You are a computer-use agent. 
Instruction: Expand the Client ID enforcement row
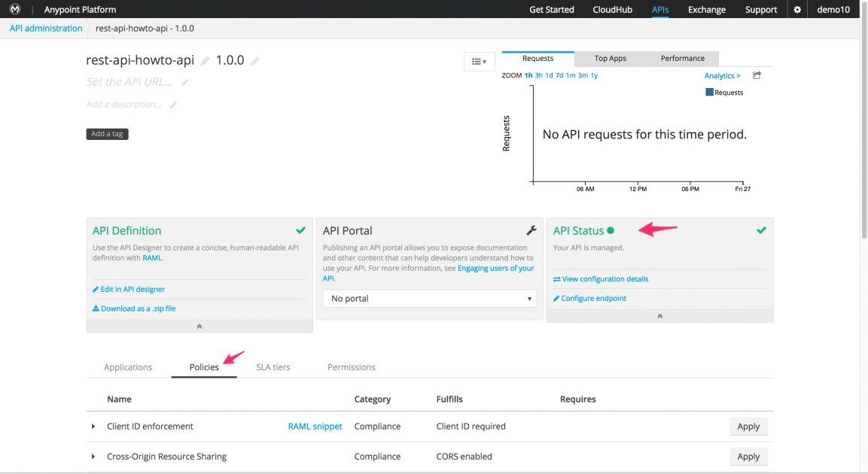click(93, 427)
